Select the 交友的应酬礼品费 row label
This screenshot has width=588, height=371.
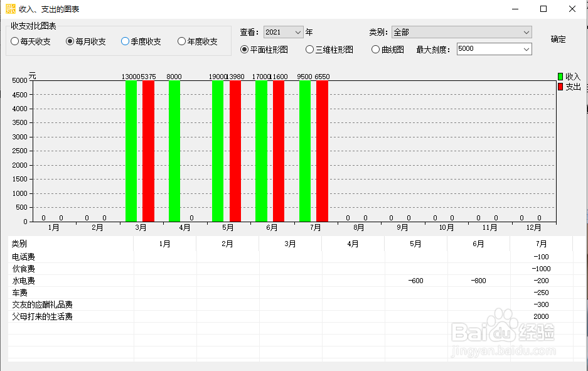click(x=42, y=304)
